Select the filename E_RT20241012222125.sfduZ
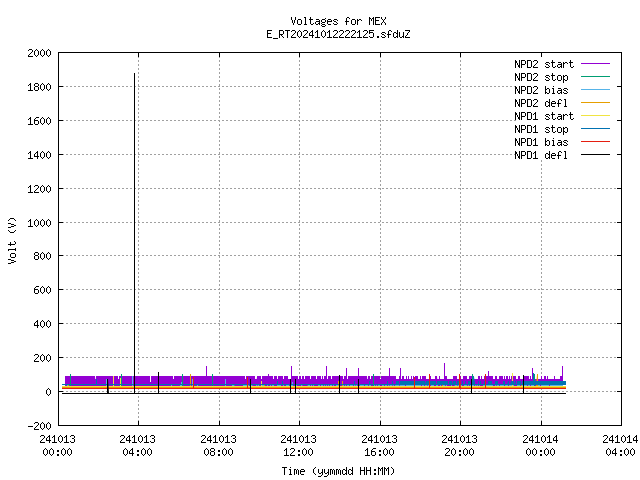Screen dimensions: 640x480 pos(338,34)
